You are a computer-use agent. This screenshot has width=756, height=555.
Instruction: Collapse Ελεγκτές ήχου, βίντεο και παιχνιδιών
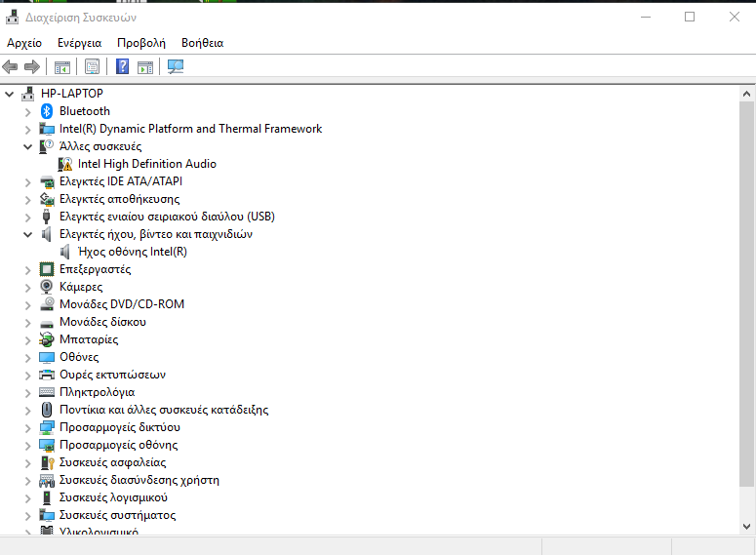click(x=27, y=234)
